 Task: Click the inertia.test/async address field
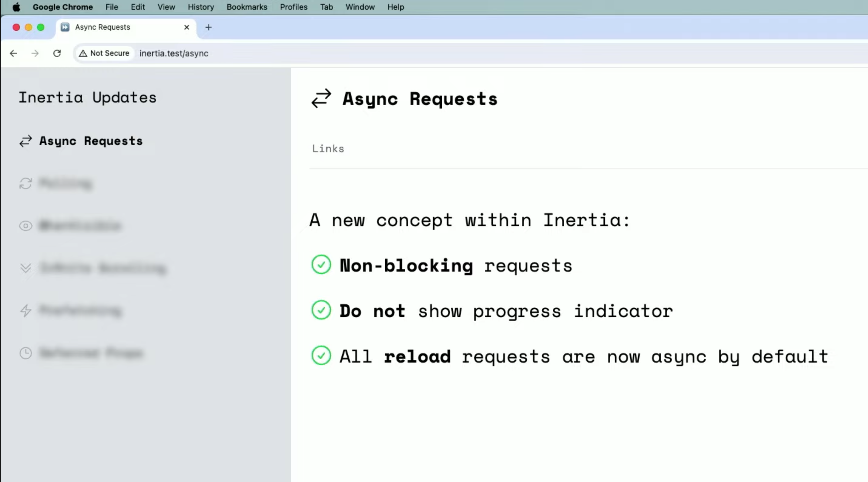pos(174,53)
